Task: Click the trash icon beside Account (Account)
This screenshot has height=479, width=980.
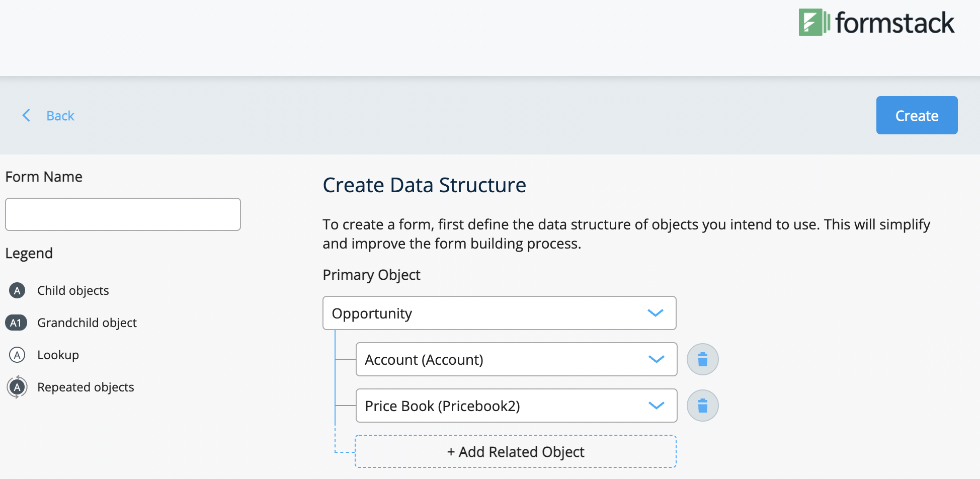Action: pyautogui.click(x=702, y=359)
